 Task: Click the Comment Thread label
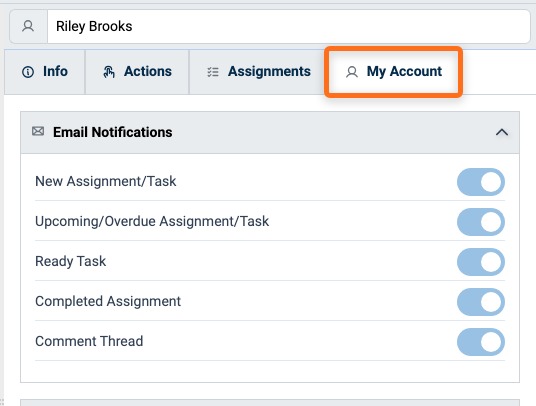tap(89, 341)
